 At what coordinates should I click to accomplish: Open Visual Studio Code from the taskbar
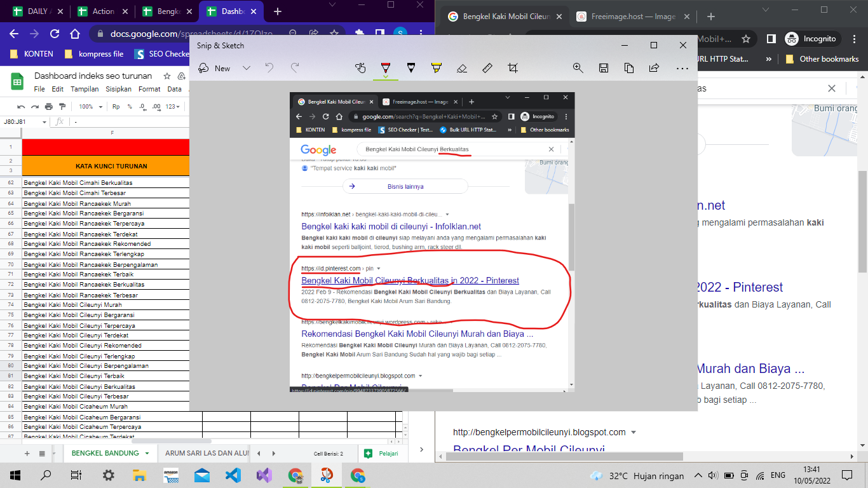point(233,475)
